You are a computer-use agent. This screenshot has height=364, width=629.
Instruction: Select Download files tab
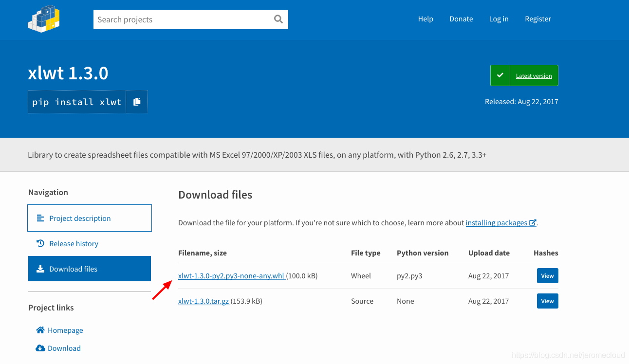tap(90, 269)
